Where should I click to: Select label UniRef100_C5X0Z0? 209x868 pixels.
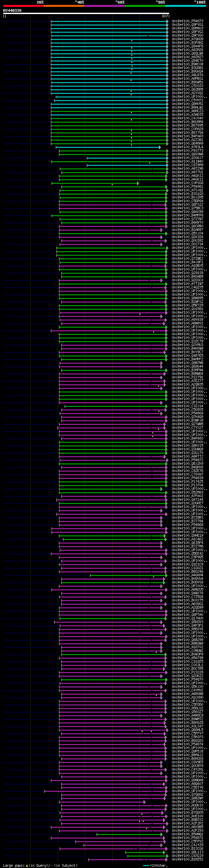187,86
